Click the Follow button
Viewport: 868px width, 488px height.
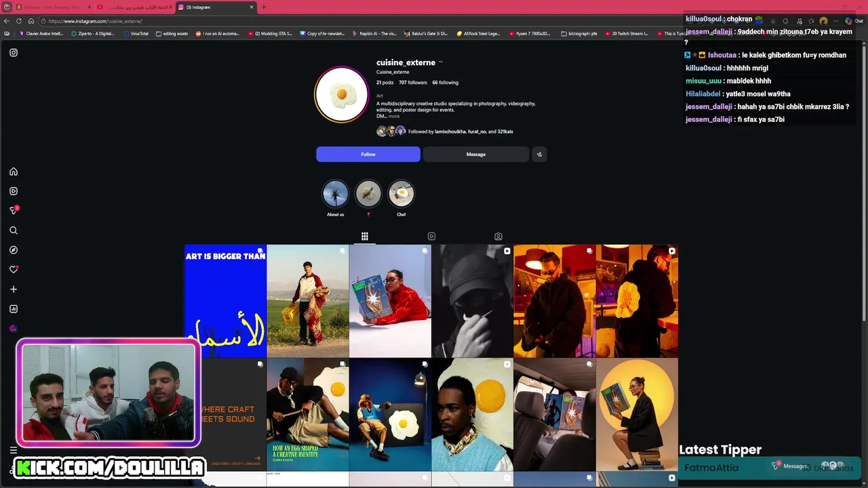(x=368, y=155)
